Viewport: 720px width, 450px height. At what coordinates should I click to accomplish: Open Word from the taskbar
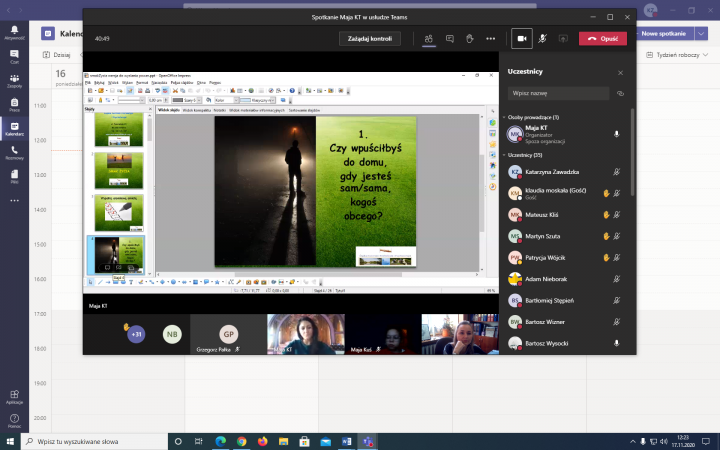(347, 441)
